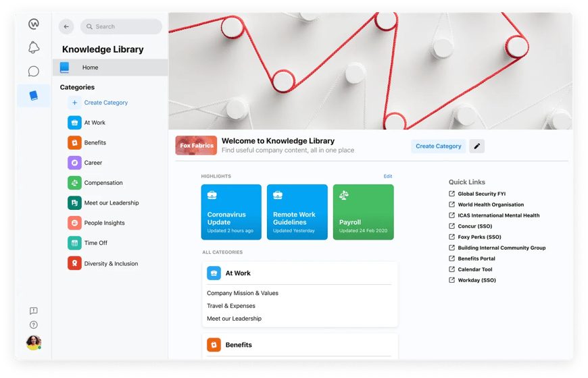Open the Coronavirus Update highlight card
This screenshot has width=588, height=378.
[231, 212]
